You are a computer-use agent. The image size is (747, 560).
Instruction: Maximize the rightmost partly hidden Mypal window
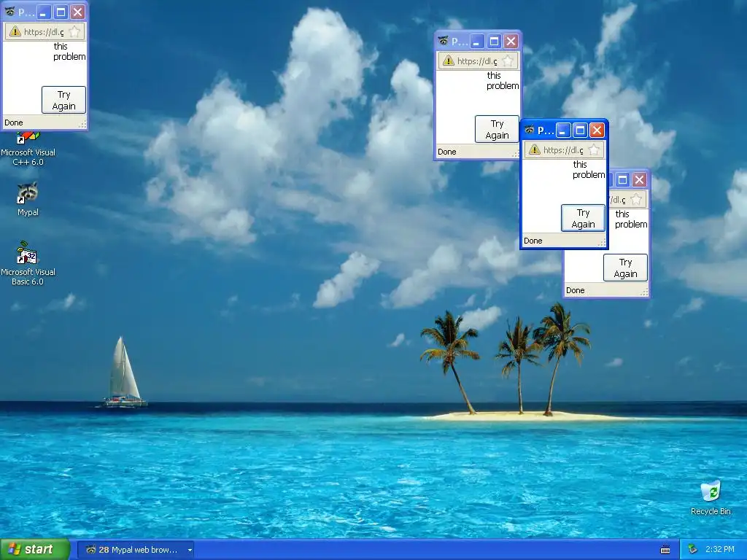(623, 179)
